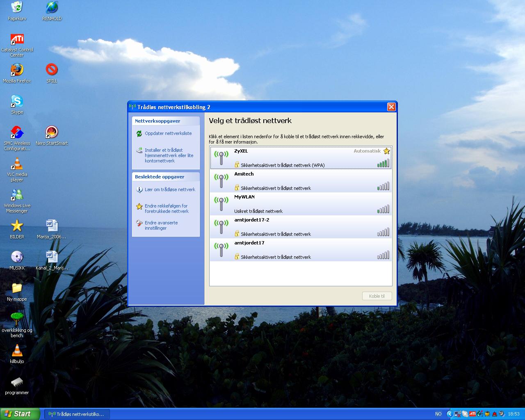The image size is (525, 420).
Task: Select the MyWLAN unsecured network
Action: 301,204
